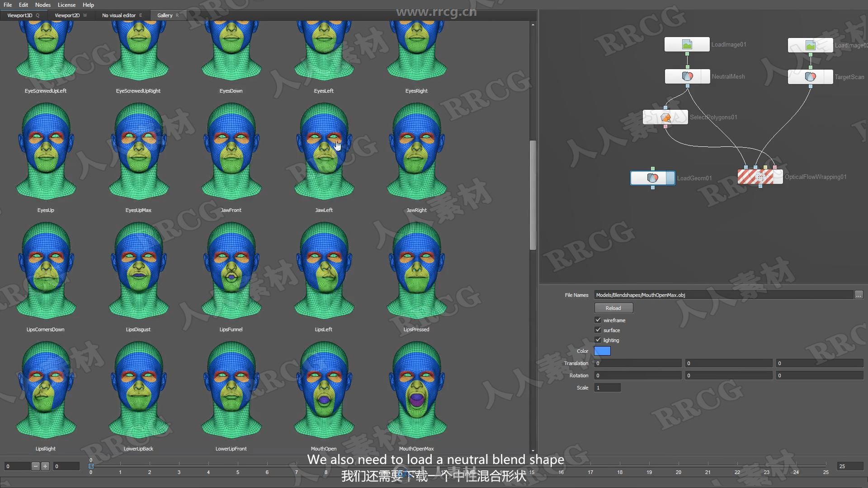The image size is (868, 488).
Task: Switch to Viewport3D tab
Action: (20, 15)
